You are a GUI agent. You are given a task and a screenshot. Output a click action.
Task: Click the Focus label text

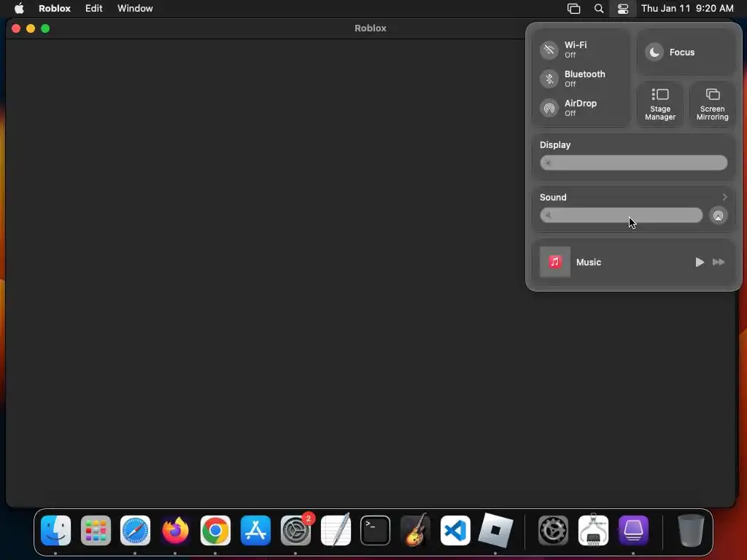(682, 52)
